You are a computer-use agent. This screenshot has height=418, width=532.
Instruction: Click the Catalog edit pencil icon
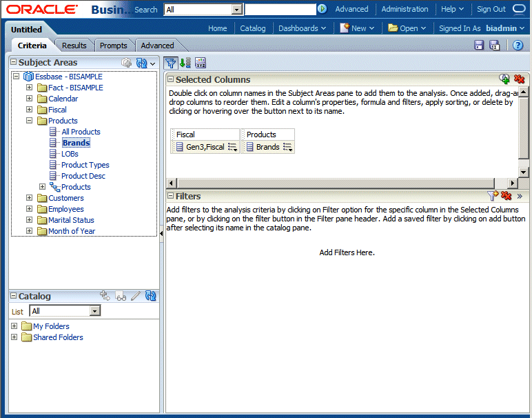pos(135,296)
